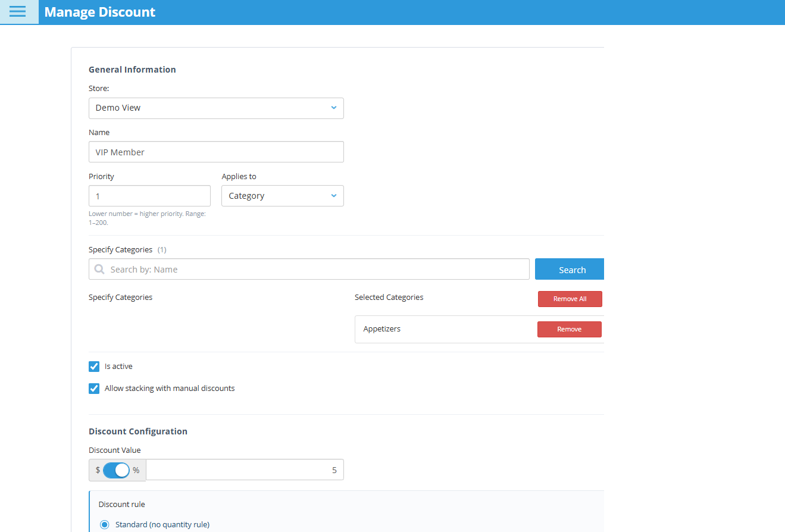This screenshot has height=532, width=785.
Task: Click the red Remove All button
Action: tap(570, 299)
